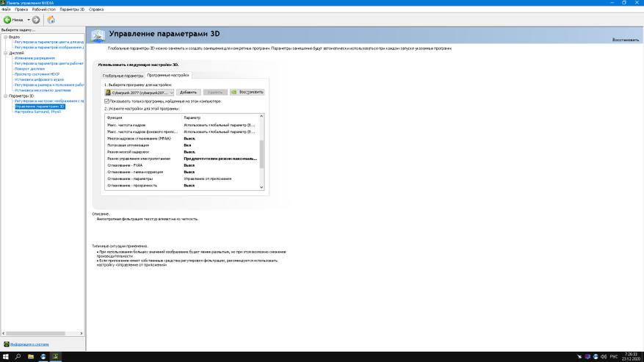Click 'Восстановить' button with NVIDIA logo
Screen dimensions: 644x362
click(247, 93)
